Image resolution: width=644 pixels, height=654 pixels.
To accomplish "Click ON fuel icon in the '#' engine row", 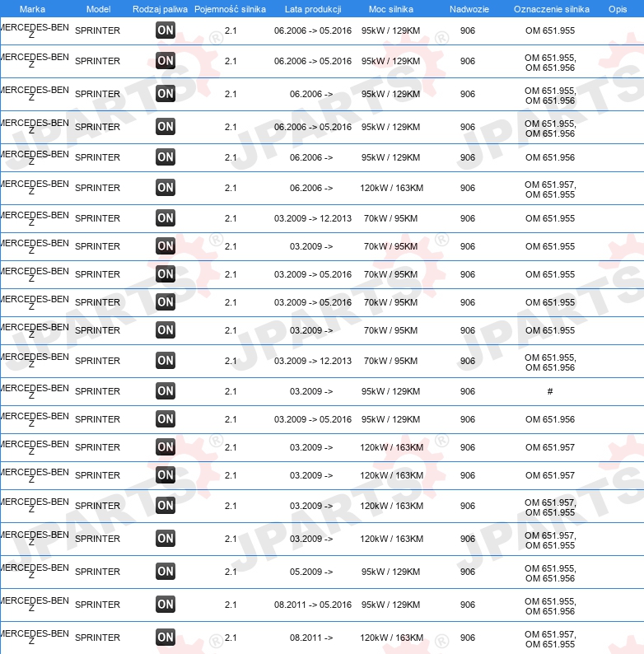I will [166, 391].
